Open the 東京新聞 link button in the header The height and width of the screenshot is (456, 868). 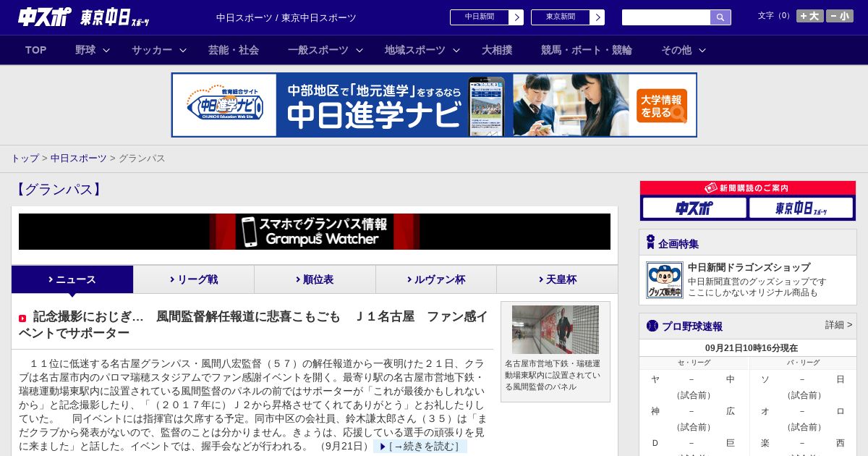(x=567, y=17)
